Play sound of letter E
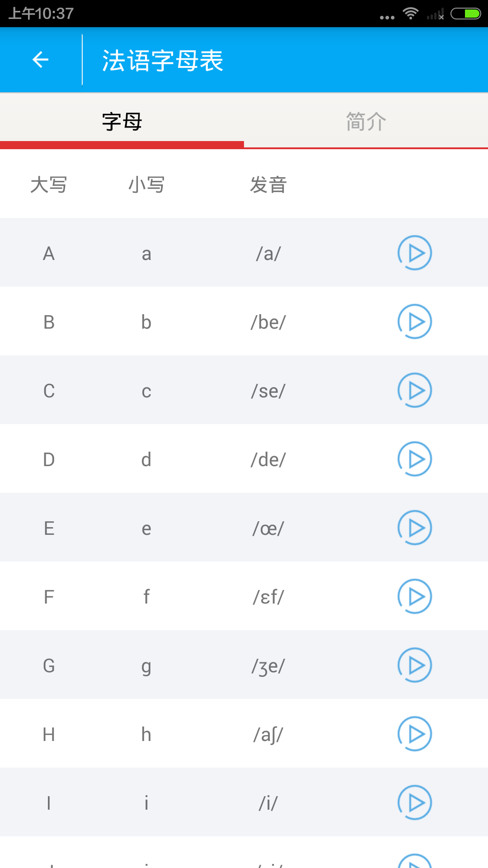 pos(414,528)
